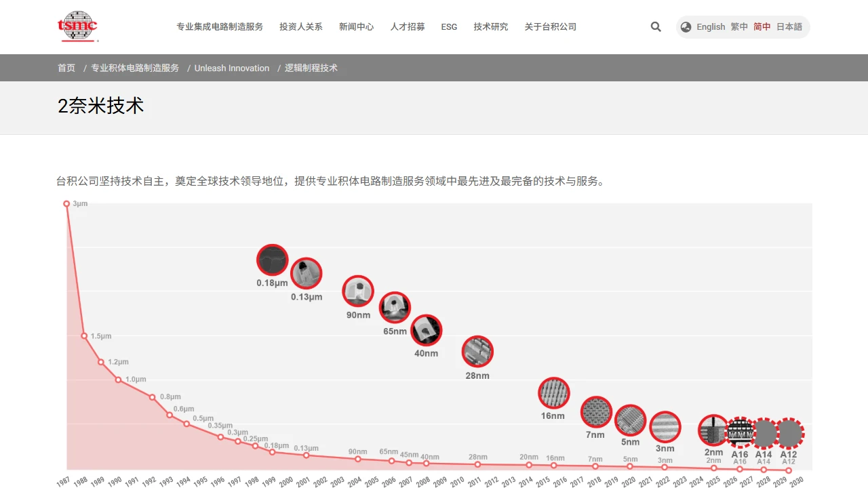
Task: Select the A14 process circle image
Action: pyautogui.click(x=764, y=433)
